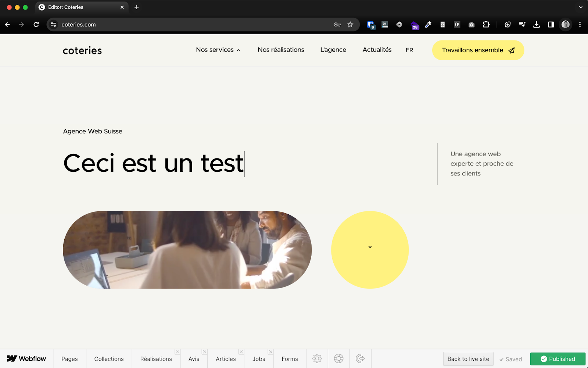The image size is (588, 368).
Task: Open the Extensions puzzle piece menu
Action: [x=486, y=25]
